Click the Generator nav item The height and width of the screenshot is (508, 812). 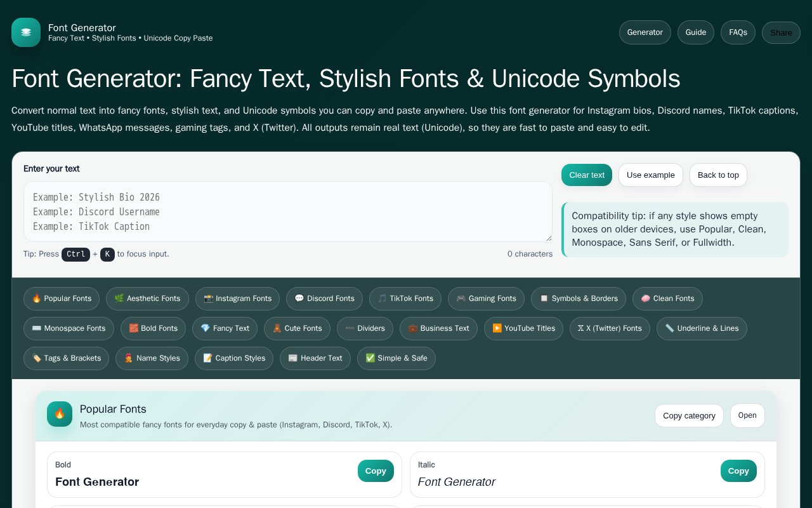pyautogui.click(x=645, y=32)
